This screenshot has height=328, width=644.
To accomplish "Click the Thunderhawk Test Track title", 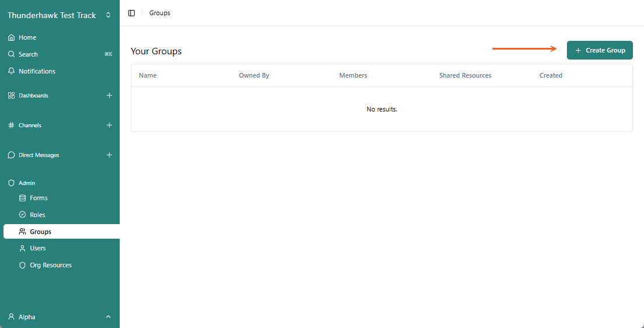I will (52, 15).
